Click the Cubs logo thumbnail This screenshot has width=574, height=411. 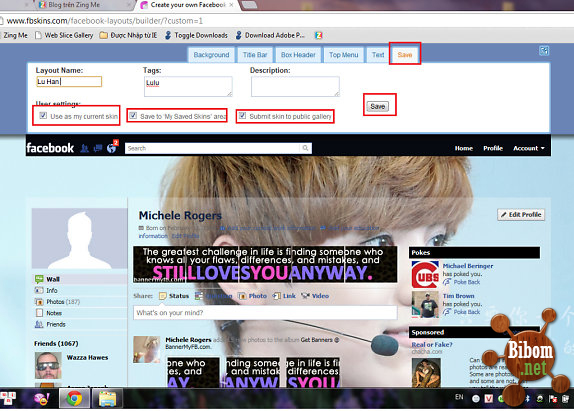(425, 274)
